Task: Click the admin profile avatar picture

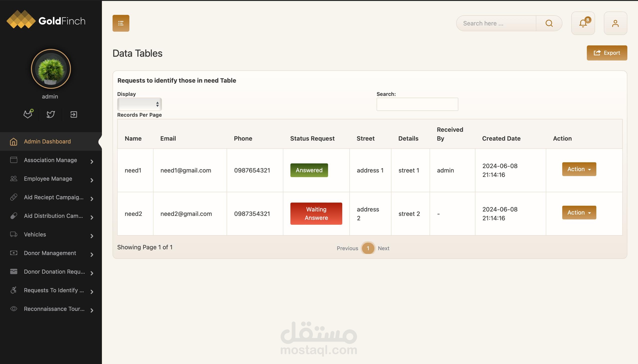Action: (51, 69)
